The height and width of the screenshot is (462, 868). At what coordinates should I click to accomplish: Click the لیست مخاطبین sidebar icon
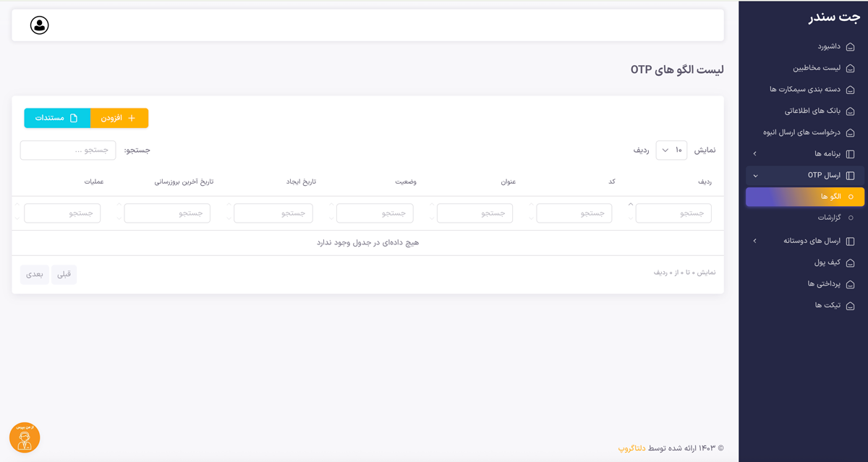850,69
